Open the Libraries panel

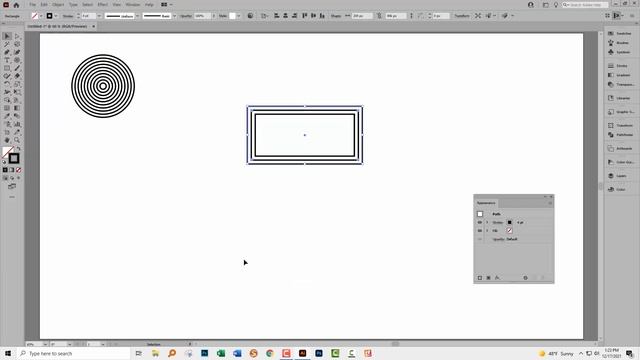[x=620, y=98]
